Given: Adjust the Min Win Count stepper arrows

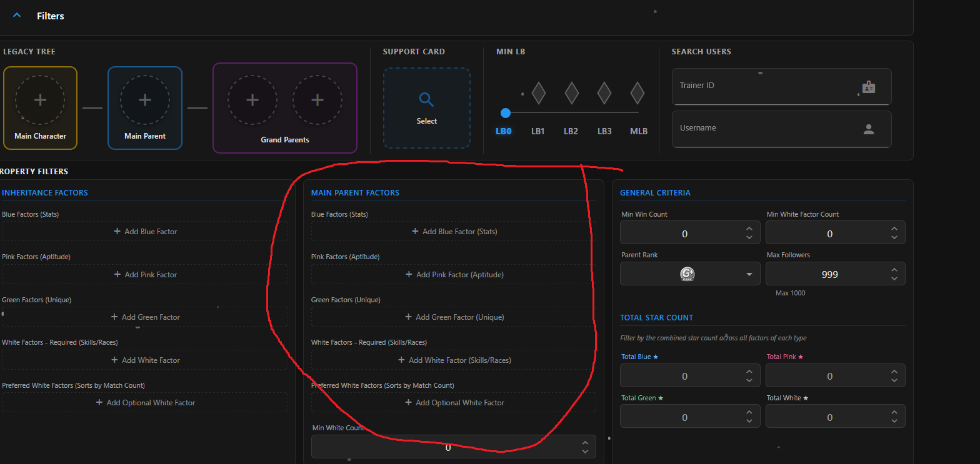Looking at the screenshot, I should [749, 234].
